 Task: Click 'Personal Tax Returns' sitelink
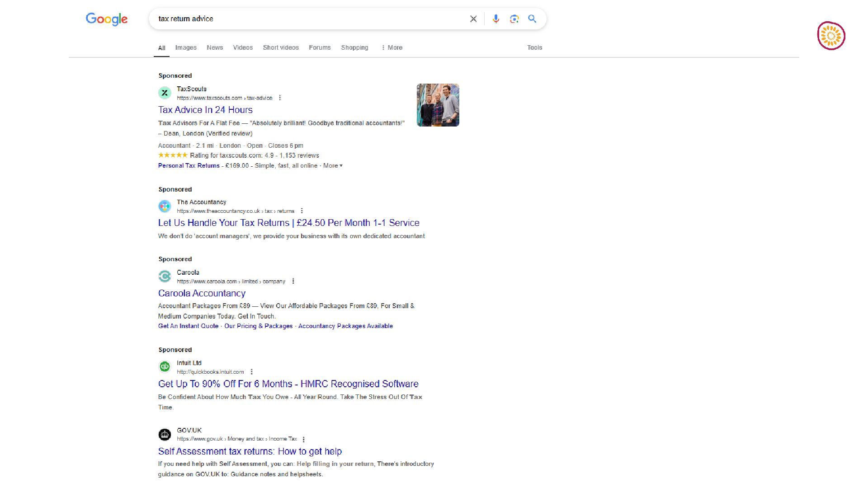tap(189, 166)
